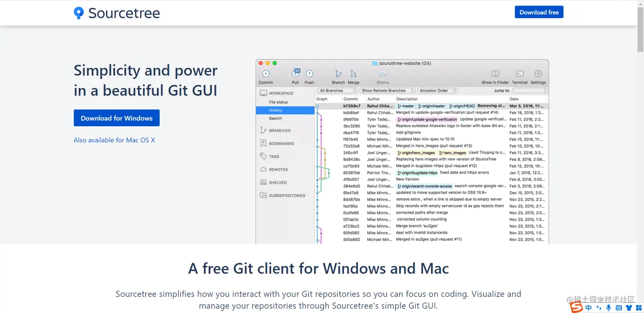Select the Merge tool icon
Image resolution: width=644 pixels, height=313 pixels.
[x=354, y=74]
